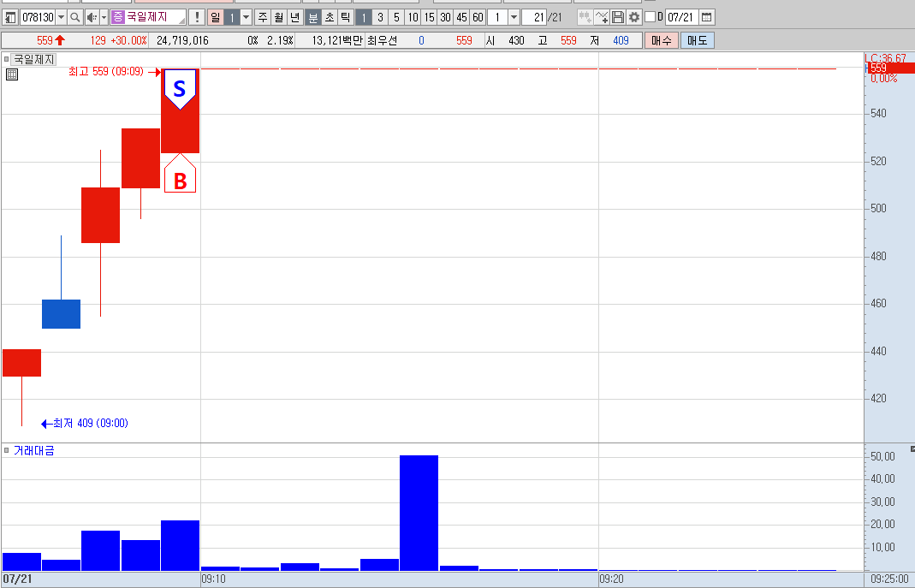Image resolution: width=915 pixels, height=588 pixels.
Task: Select the 30-minute interval tab
Action: 445,17
